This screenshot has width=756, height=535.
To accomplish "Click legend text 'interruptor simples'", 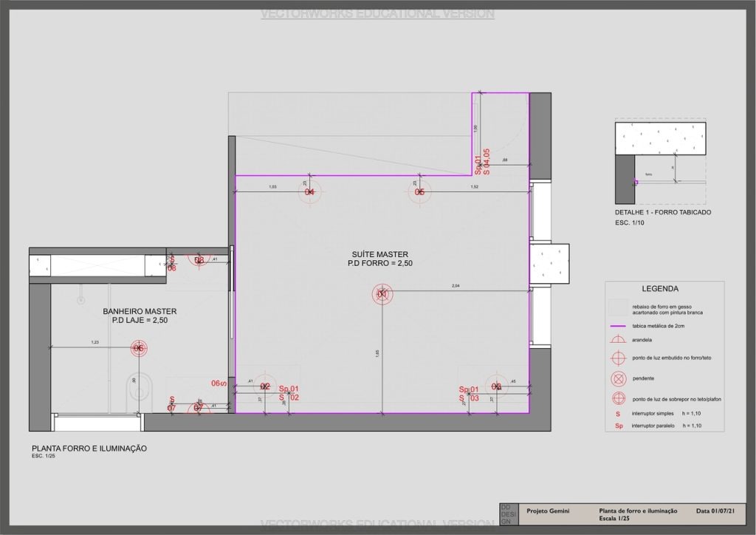I will 653,414.
